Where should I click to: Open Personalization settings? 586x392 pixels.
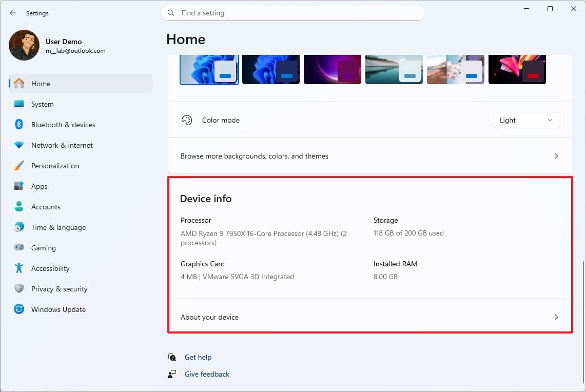click(x=55, y=166)
